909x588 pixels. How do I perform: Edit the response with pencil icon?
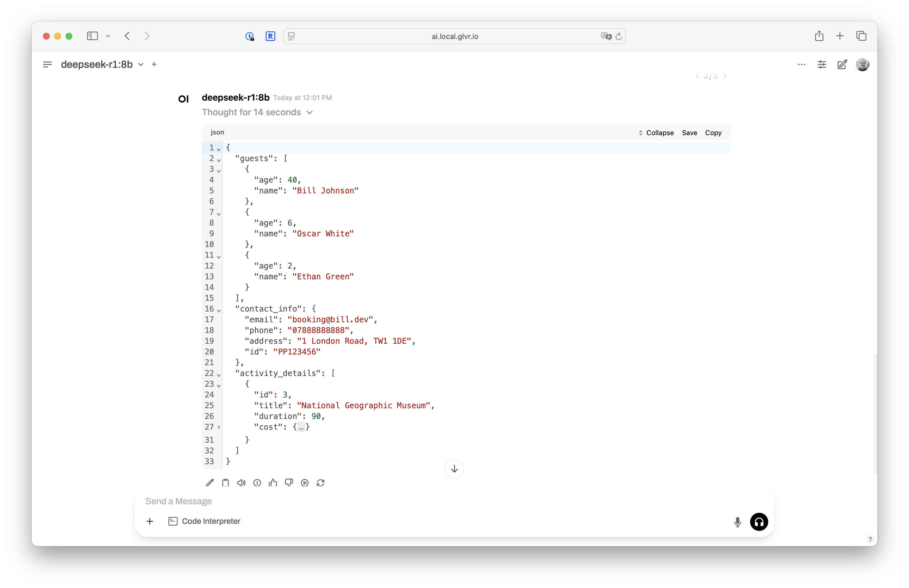tap(210, 483)
